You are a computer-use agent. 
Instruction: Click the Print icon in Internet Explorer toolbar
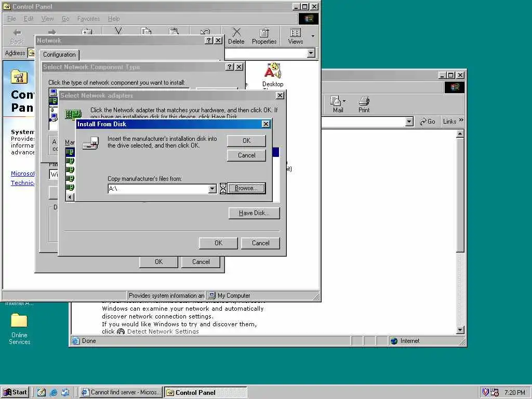tap(364, 104)
